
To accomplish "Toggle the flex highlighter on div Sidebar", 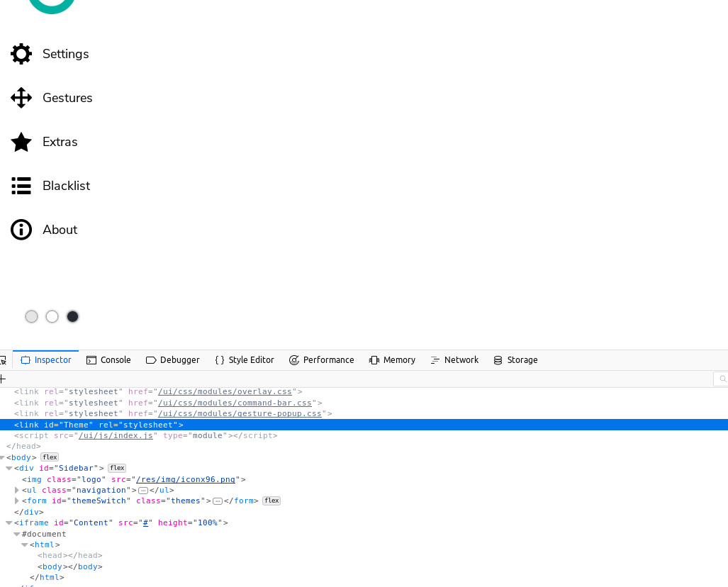I will 116,468.
